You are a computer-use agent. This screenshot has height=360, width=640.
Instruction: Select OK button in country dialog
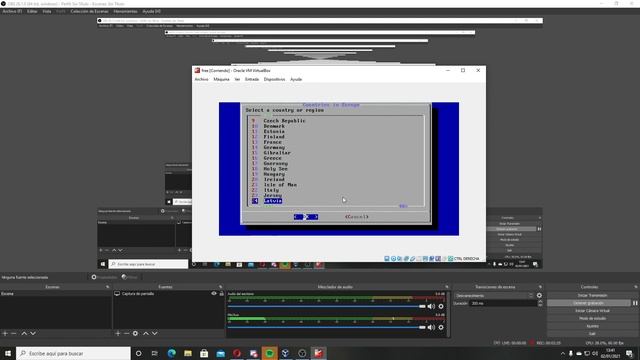pyautogui.click(x=306, y=217)
